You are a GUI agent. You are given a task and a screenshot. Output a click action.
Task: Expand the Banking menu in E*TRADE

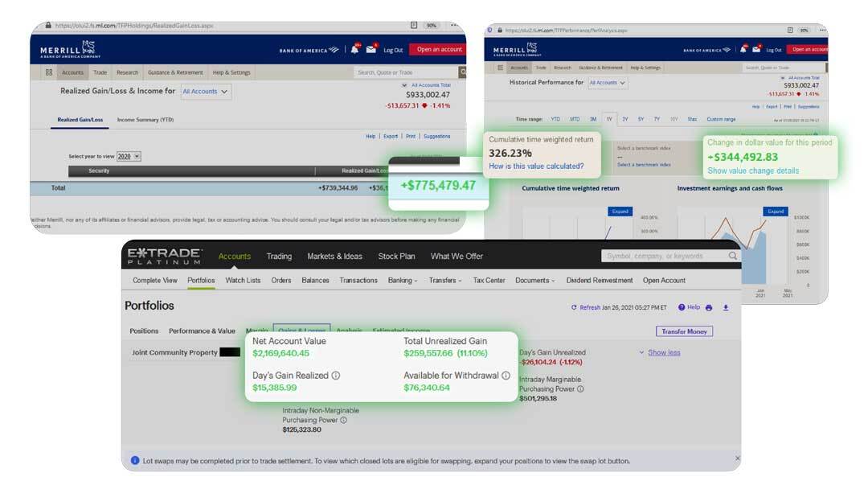(403, 281)
